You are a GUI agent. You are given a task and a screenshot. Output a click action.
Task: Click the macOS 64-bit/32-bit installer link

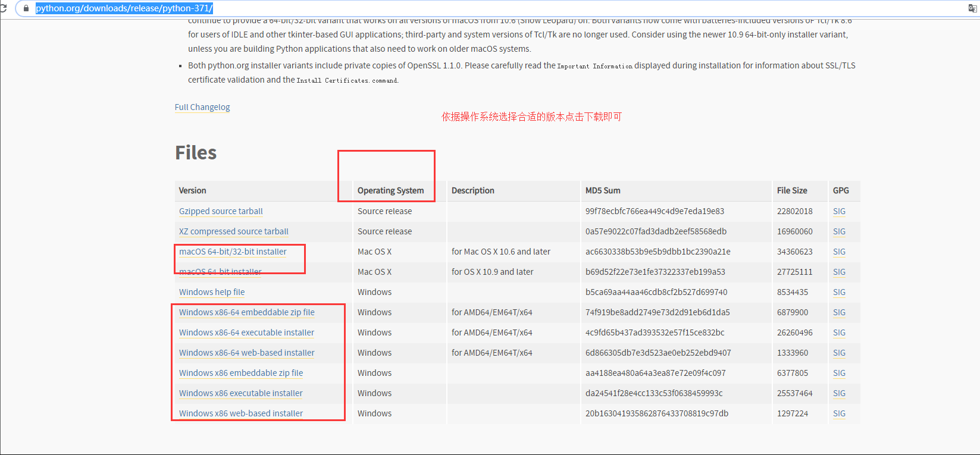(233, 252)
